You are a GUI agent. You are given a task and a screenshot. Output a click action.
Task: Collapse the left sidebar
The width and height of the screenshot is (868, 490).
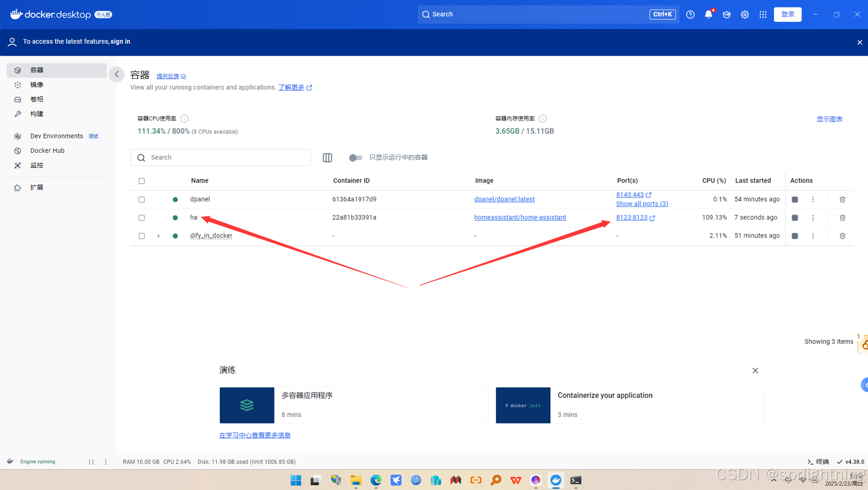(117, 74)
